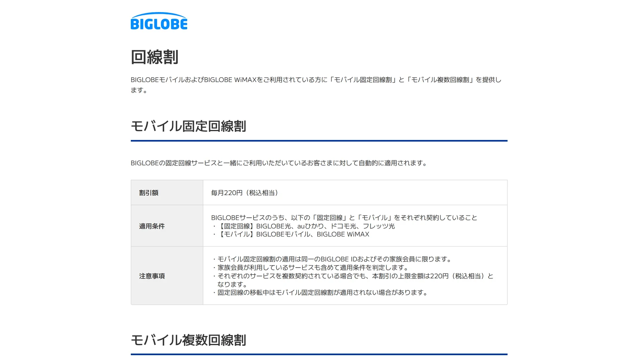Click the intro paragraph starting BIGLOBEモバイルおよび

[316, 85]
